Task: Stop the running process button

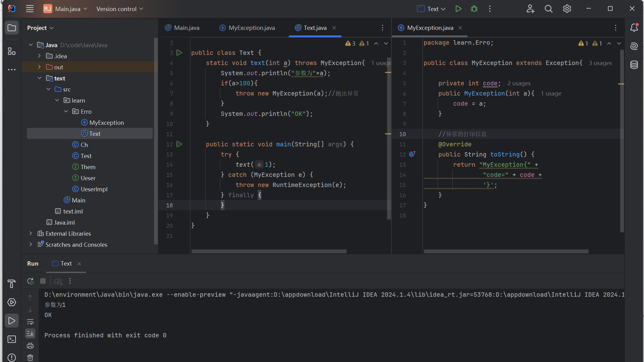Action: [x=43, y=281]
